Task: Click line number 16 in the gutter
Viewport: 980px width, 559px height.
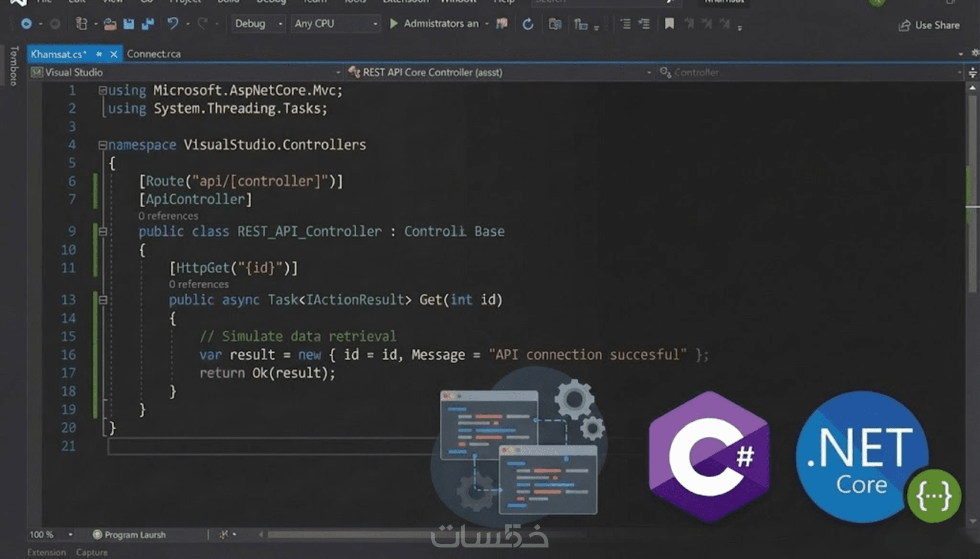Action: (x=68, y=355)
